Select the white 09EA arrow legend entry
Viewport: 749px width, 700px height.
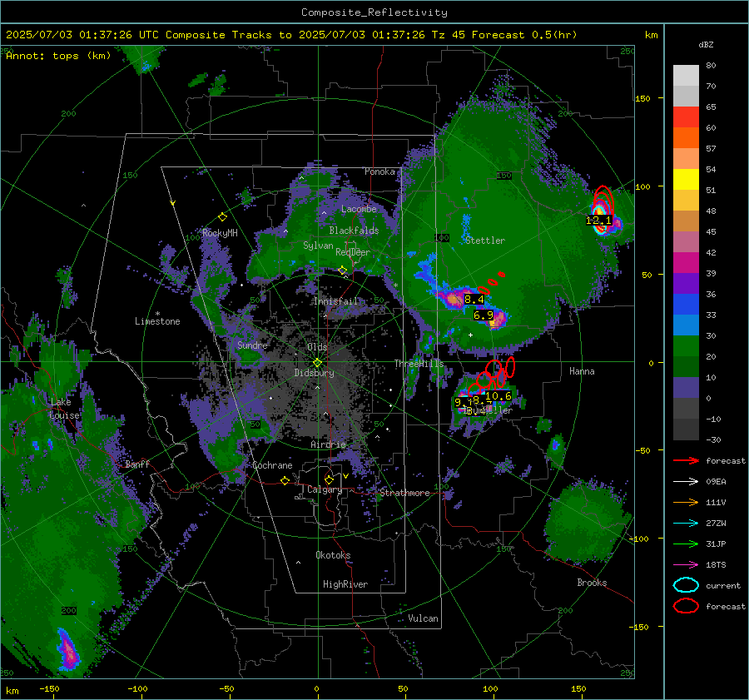point(686,482)
